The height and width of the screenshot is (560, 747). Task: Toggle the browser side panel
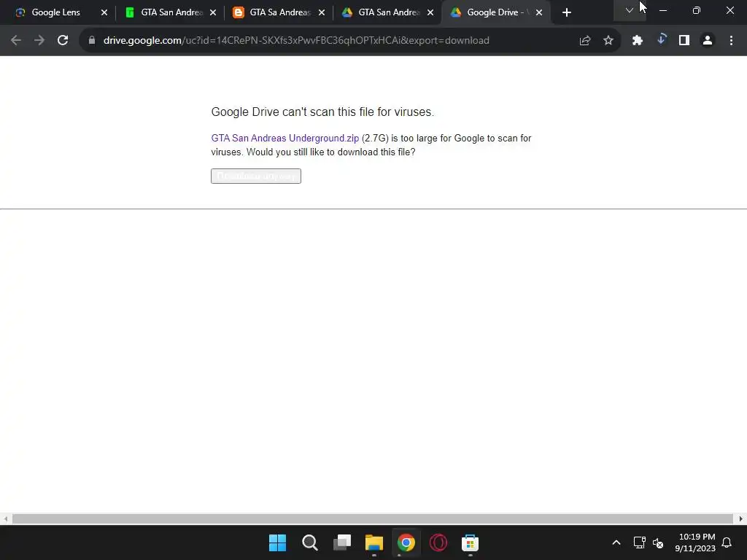coord(684,41)
